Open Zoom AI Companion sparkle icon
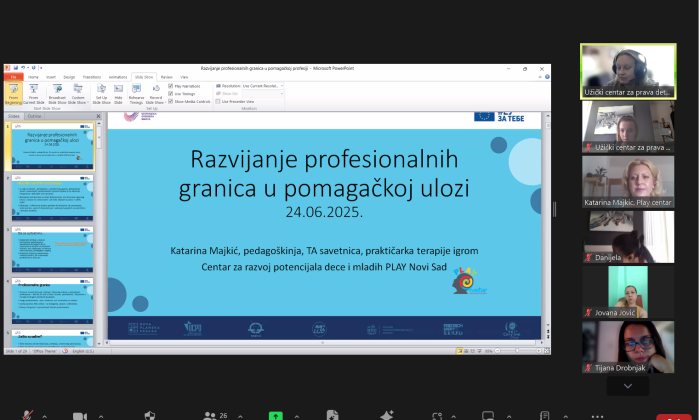The width and height of the screenshot is (700, 420). (387, 415)
